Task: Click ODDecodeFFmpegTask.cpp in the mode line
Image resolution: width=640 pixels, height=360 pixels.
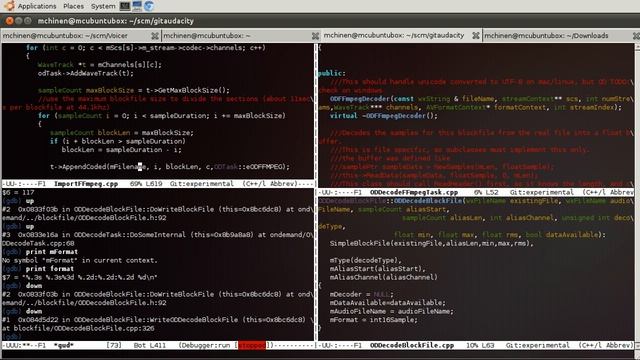Action: pyautogui.click(x=414, y=192)
